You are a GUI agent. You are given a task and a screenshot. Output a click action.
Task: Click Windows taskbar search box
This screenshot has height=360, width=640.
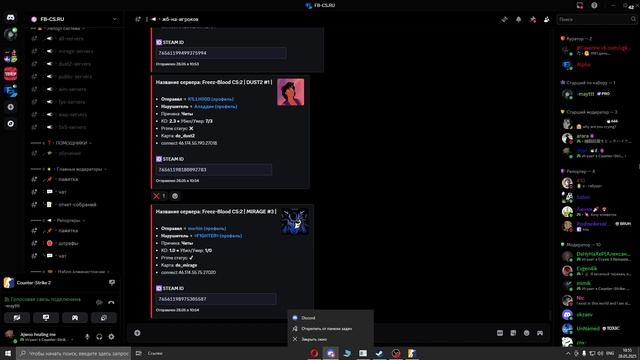coord(73,353)
